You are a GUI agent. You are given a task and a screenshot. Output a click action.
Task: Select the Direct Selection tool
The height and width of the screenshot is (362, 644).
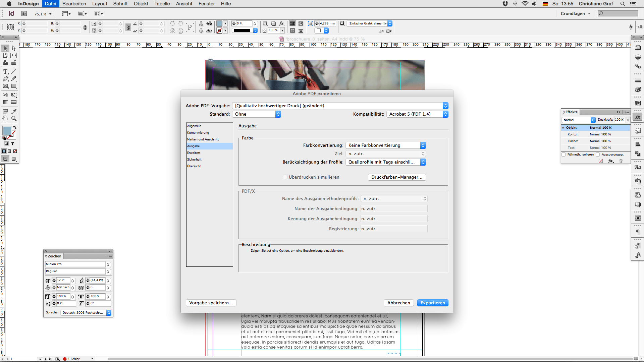[14, 48]
